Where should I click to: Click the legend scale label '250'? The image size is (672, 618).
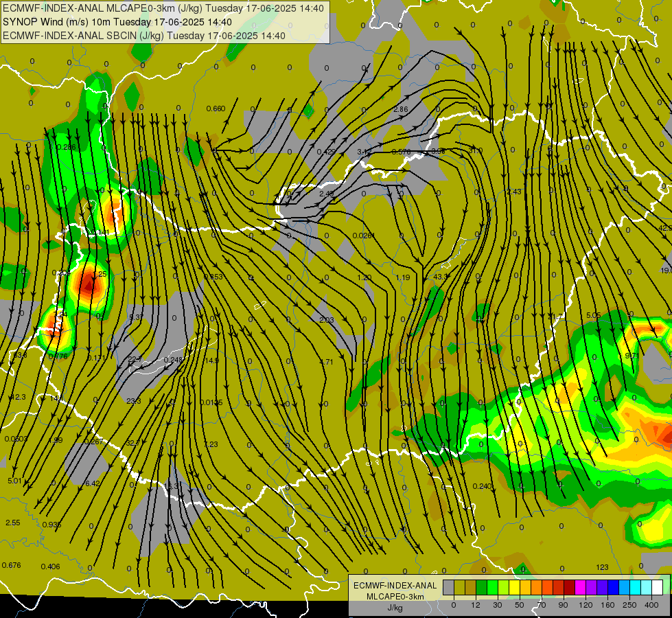pos(629,605)
